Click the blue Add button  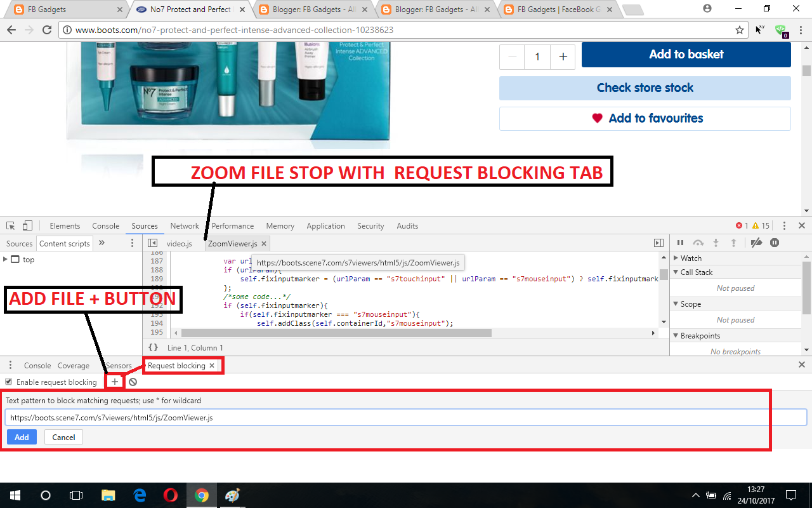pyautogui.click(x=22, y=437)
